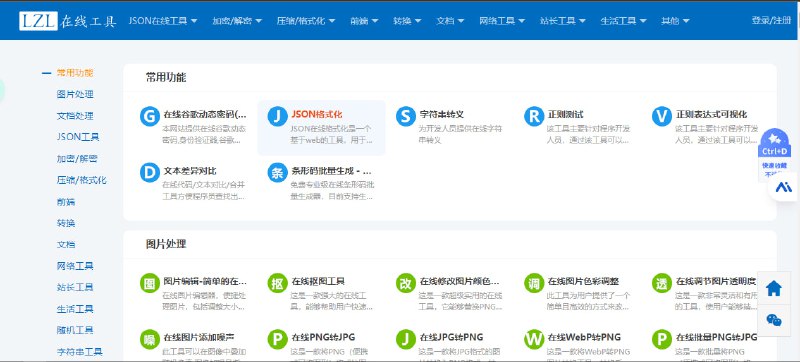This screenshot has width=800, height=362.
Task: Click the J icon of JSON格式化
Action: [x=278, y=117]
